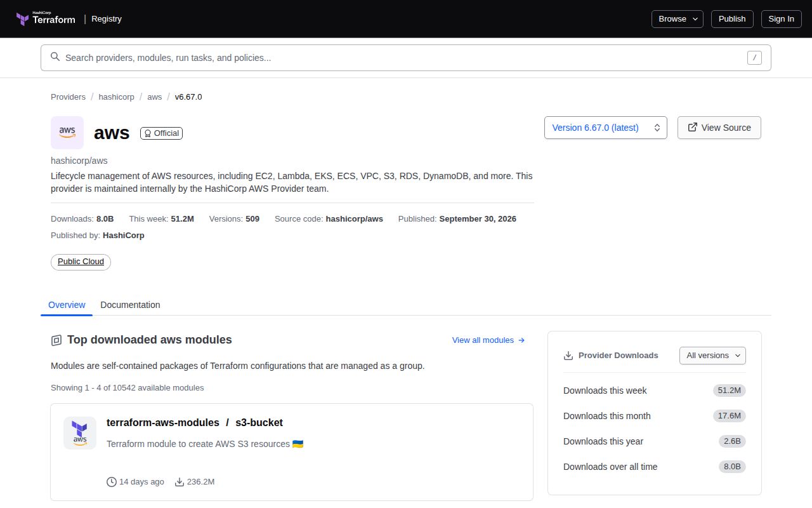Click the September 30, 2026 published date
812x508 pixels.
point(478,219)
